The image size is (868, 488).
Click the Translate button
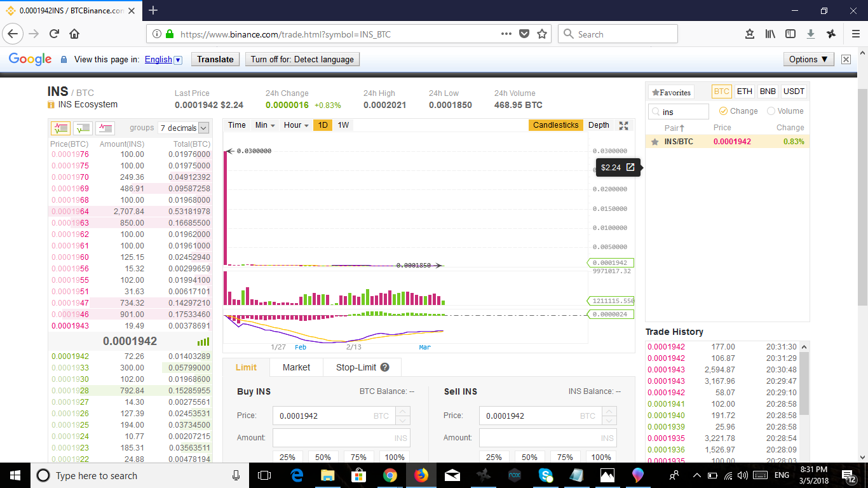pyautogui.click(x=215, y=59)
